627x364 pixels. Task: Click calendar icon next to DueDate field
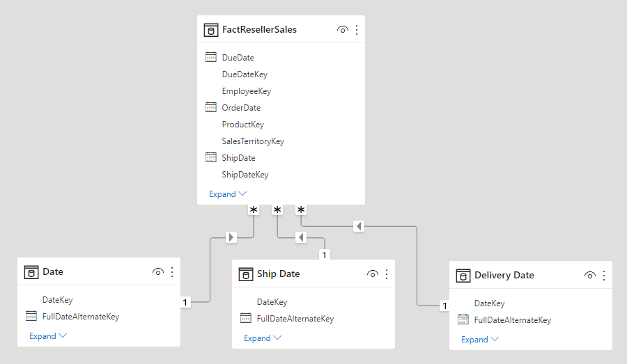211,58
